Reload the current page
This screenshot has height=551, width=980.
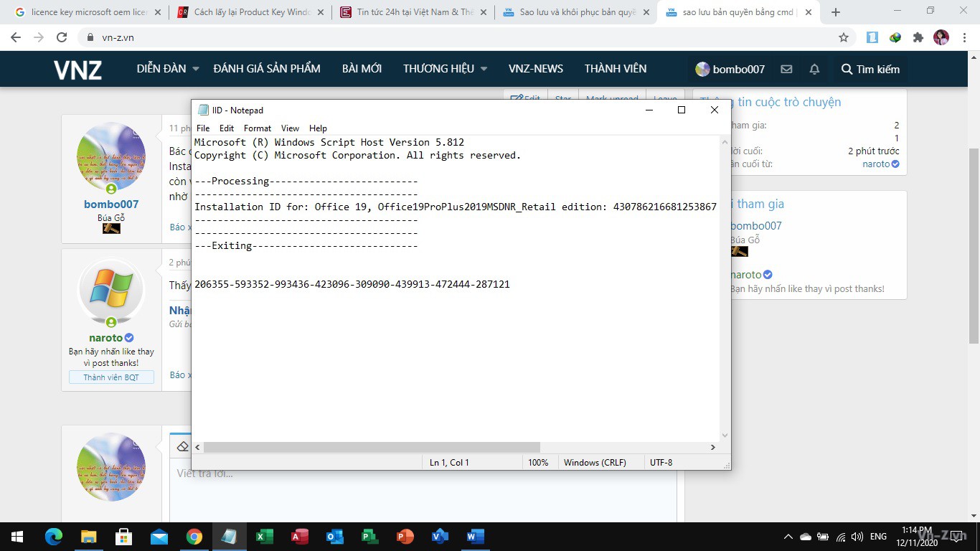(x=62, y=37)
